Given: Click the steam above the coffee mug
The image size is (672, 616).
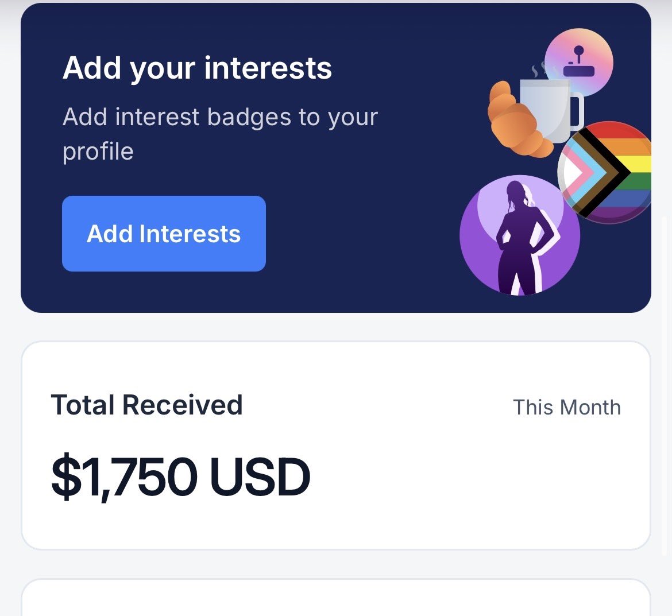Looking at the screenshot, I should click(539, 70).
